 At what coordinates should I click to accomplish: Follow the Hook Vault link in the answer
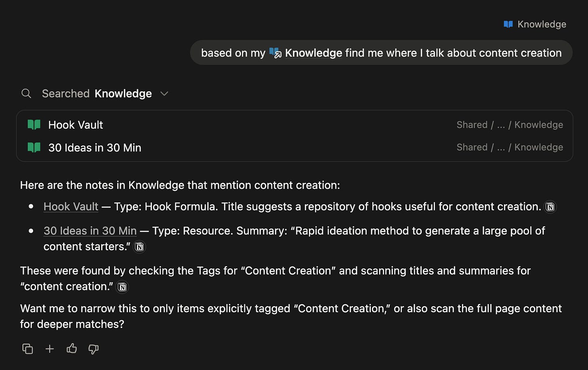click(x=71, y=207)
